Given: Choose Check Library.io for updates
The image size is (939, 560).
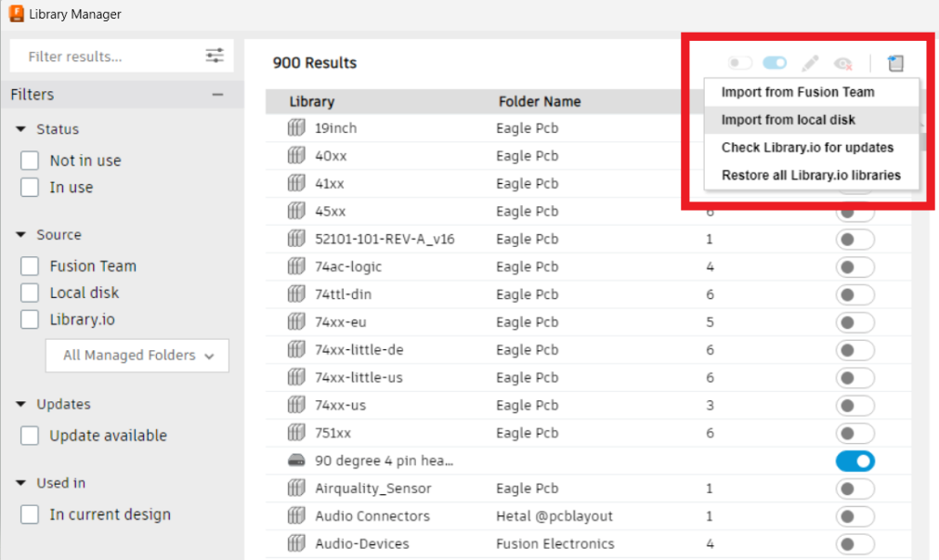Looking at the screenshot, I should 807,148.
